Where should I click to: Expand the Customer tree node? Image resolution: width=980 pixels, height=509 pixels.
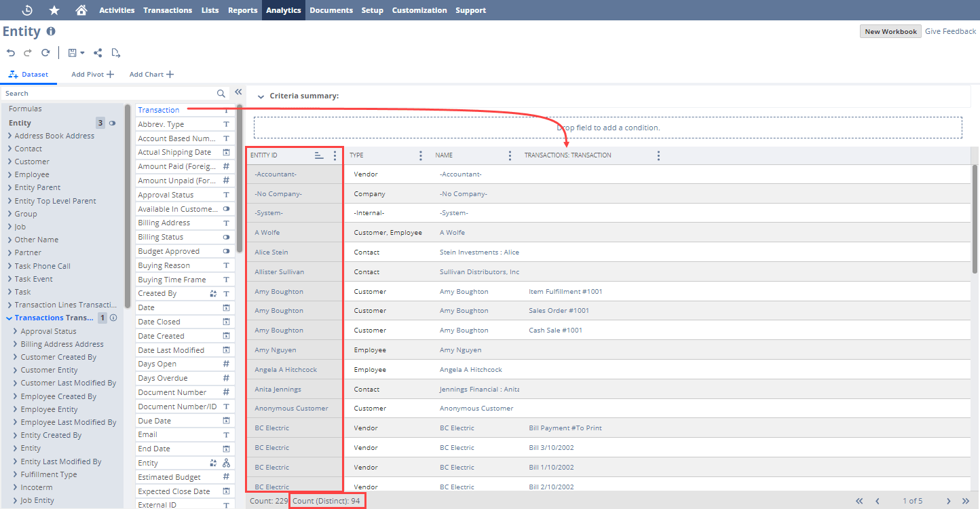(10, 162)
